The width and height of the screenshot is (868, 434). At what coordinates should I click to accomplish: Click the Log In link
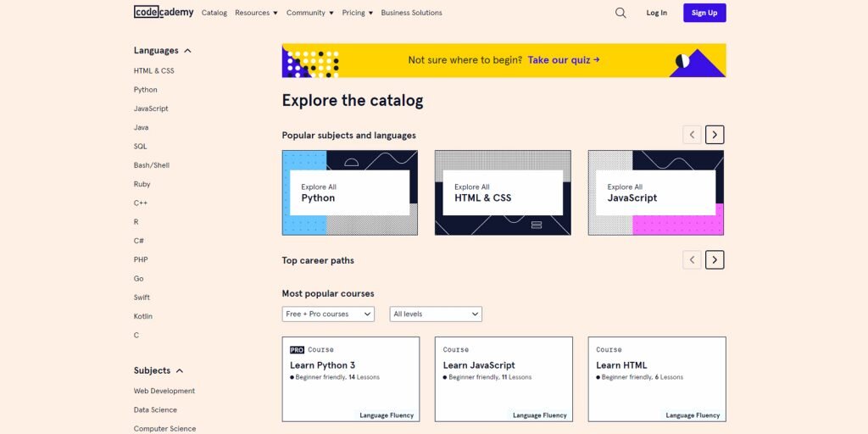click(x=657, y=13)
